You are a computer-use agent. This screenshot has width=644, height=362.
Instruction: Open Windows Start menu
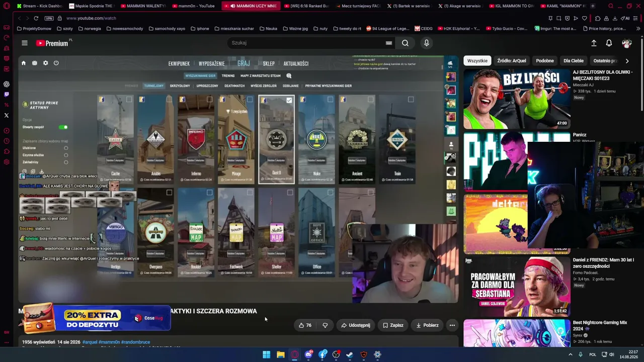(266, 354)
